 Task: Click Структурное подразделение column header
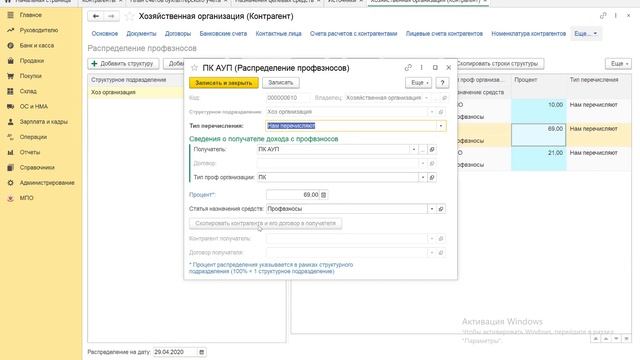coord(136,80)
